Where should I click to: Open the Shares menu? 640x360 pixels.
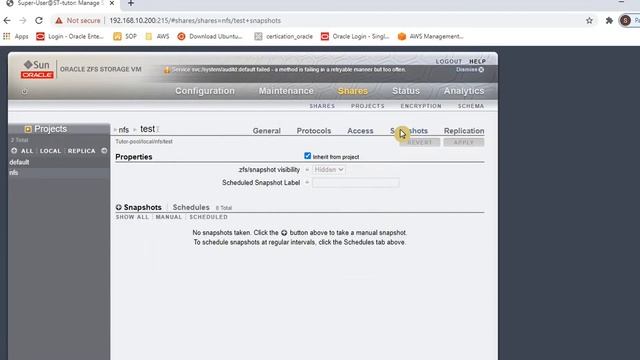pos(353,91)
